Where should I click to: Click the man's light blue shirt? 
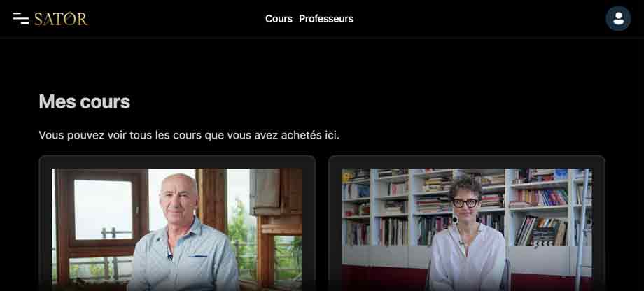pyautogui.click(x=183, y=259)
